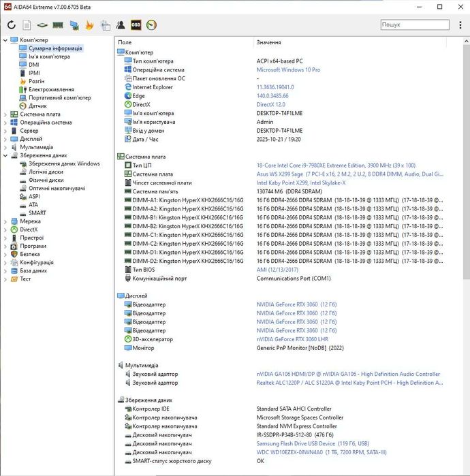Image resolution: width=470 pixels, height=476 pixels.
Task: Select Ім'я комп'ютера tree item
Action: click(x=49, y=57)
